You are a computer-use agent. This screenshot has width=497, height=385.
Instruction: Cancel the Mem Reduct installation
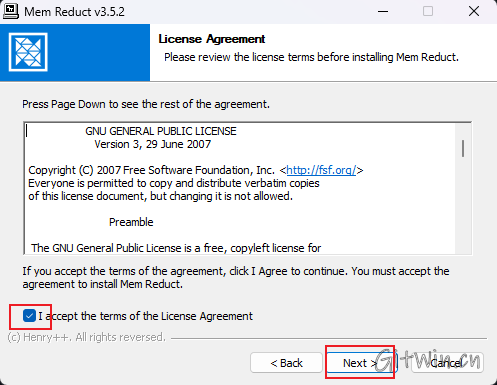(x=447, y=363)
